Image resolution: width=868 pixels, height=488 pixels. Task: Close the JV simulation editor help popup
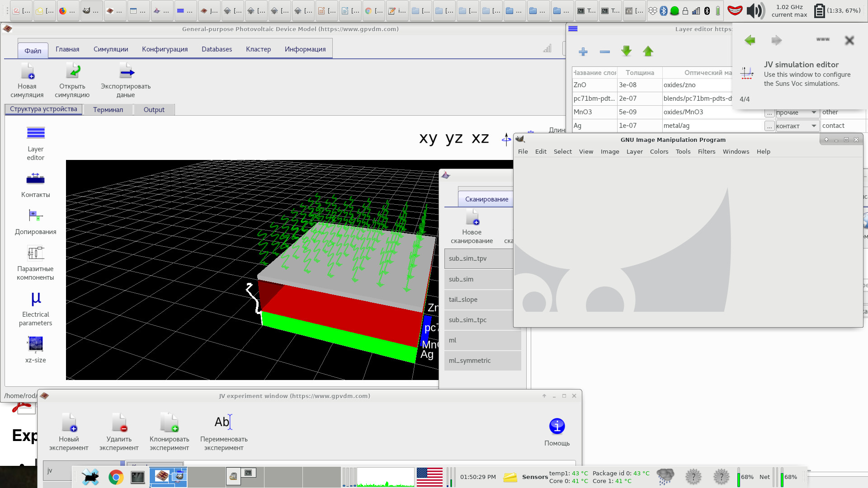pos(849,41)
